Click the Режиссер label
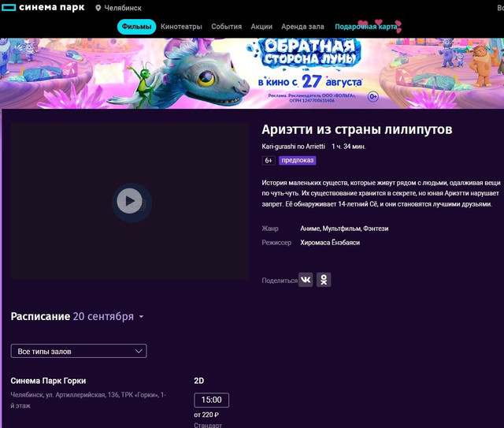The width and height of the screenshot is (504, 428). point(276,243)
